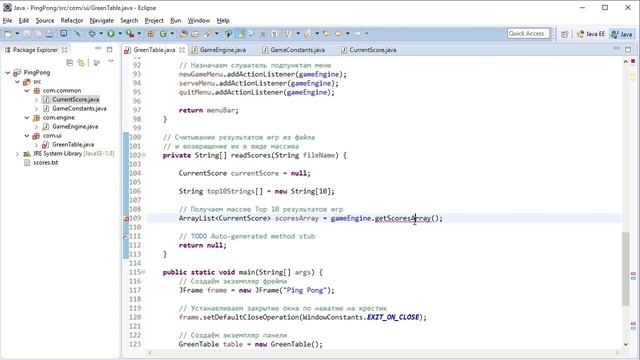Click Collapse All in Package Explorer
This screenshot has height=360, width=640.
click(69, 62)
